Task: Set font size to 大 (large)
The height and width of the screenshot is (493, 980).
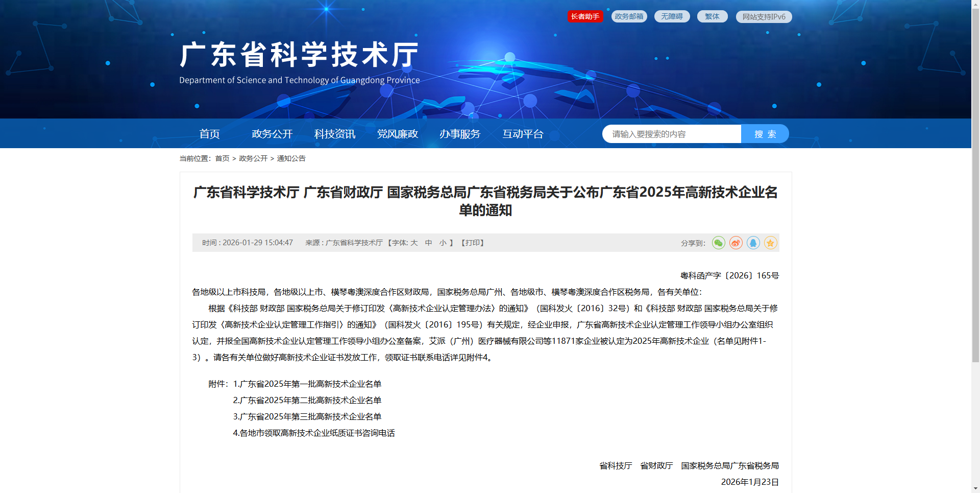Action: [414, 243]
